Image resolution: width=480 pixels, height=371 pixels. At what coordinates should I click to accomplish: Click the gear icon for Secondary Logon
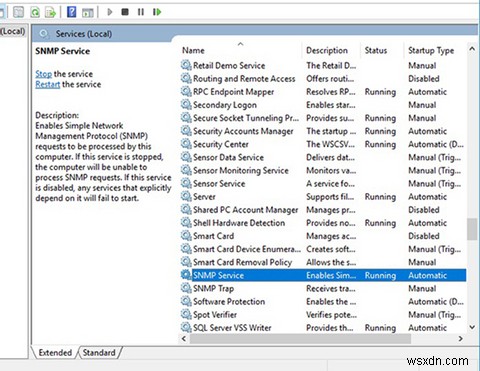186,105
